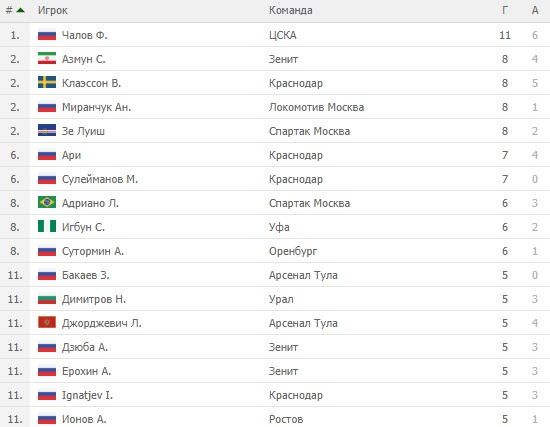Click Russian flag beside Чалов Ф.
Image resolution: width=550 pixels, height=427 pixels.
(x=47, y=35)
